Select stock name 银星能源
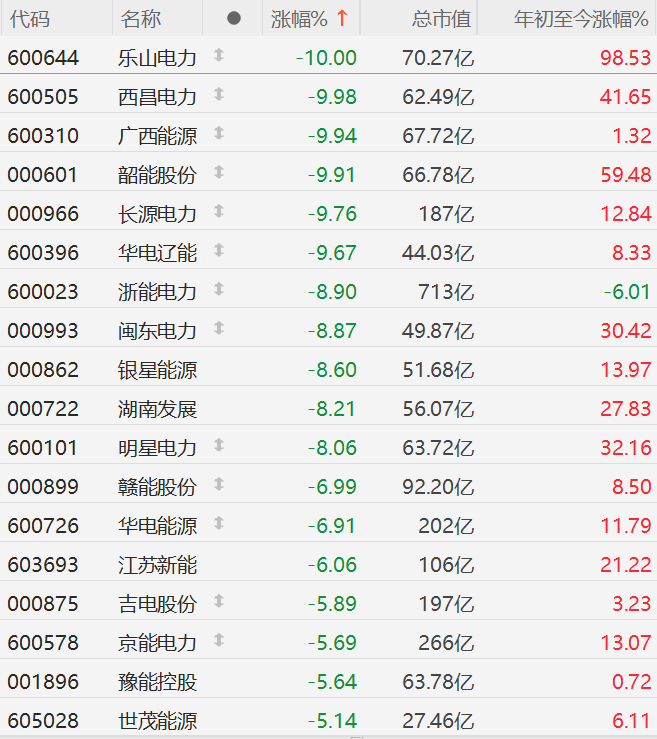 157,370
